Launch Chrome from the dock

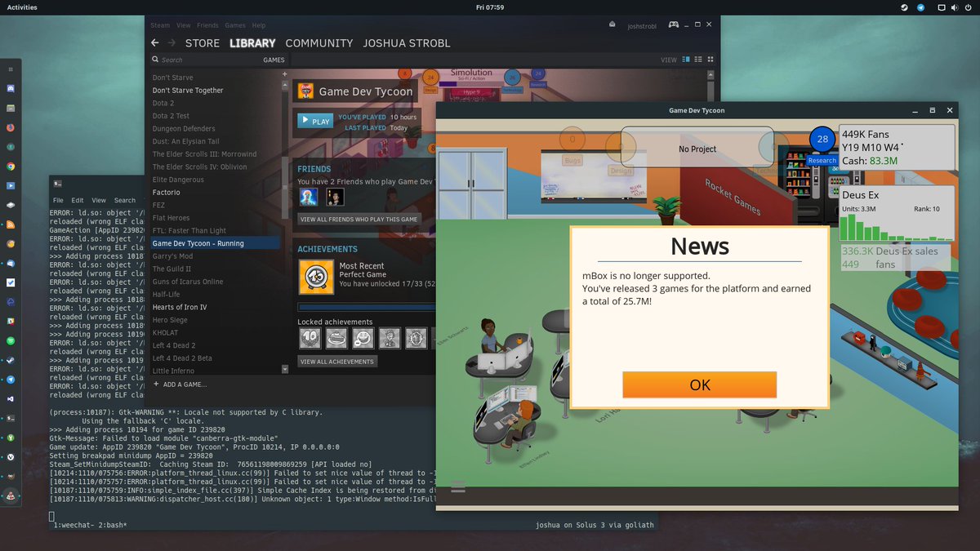[11, 167]
